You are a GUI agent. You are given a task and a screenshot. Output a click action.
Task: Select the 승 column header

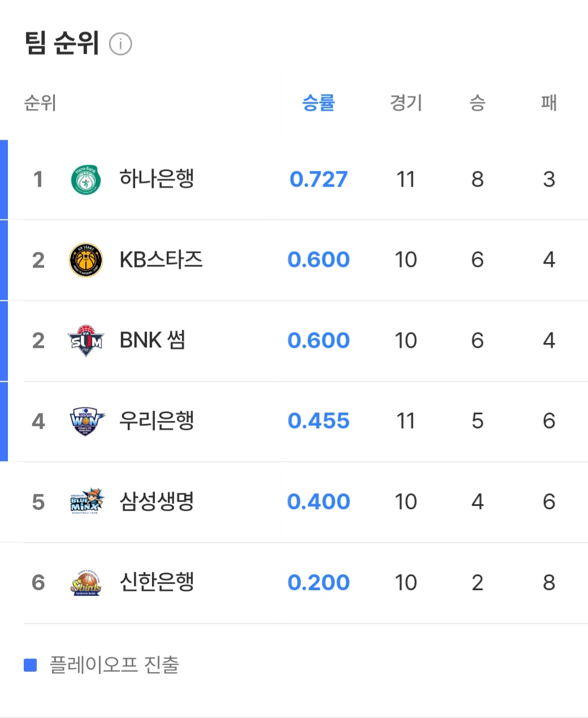coord(477,103)
